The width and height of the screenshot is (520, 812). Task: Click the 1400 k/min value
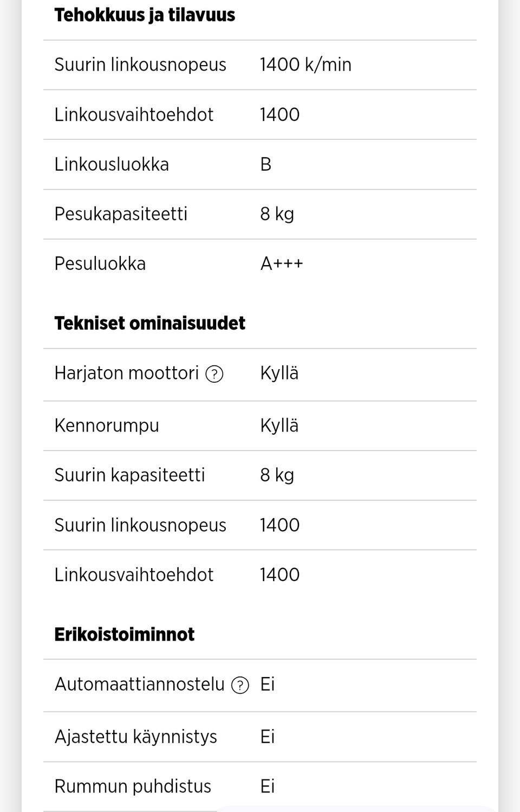point(305,65)
